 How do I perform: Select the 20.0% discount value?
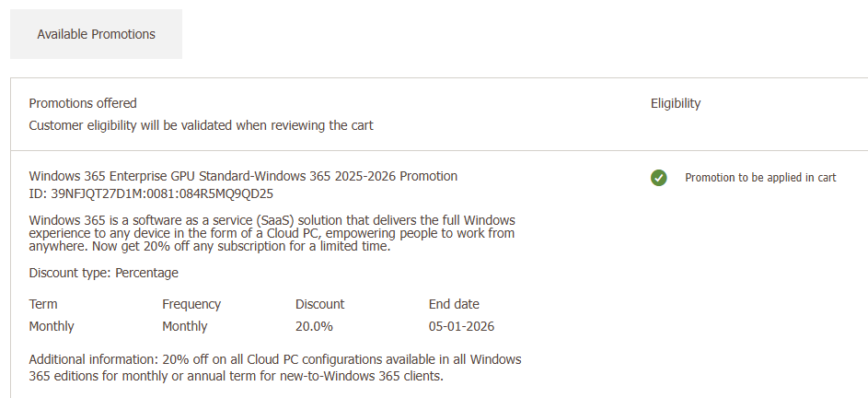click(x=314, y=326)
